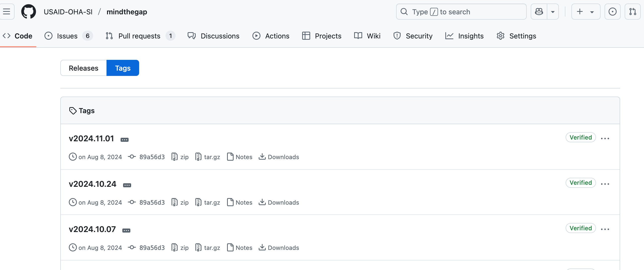The height and width of the screenshot is (270, 644).
Task: Download tar.gz for v2024.11.01
Action: point(208,157)
